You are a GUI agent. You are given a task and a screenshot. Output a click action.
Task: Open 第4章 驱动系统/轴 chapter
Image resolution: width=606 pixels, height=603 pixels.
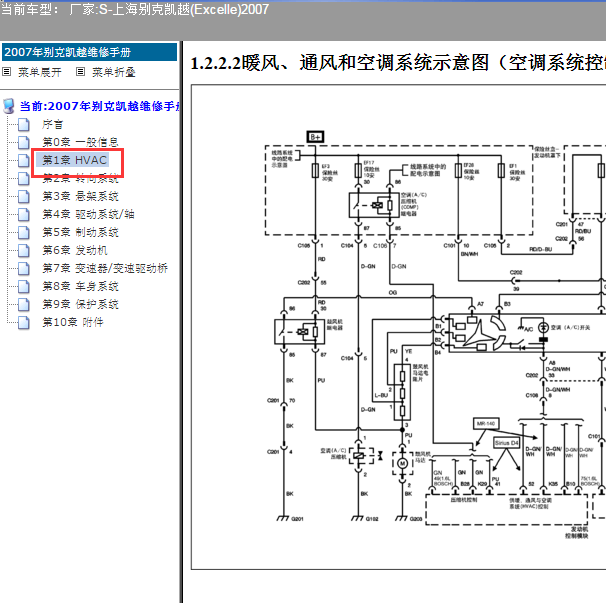coord(89,214)
